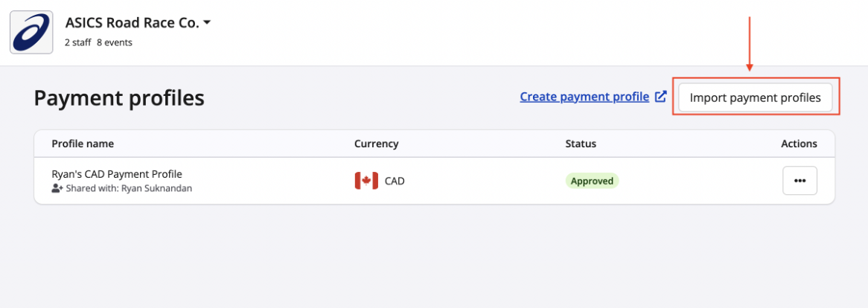Click the Canadian flag icon
This screenshot has height=308, width=868.
point(366,181)
